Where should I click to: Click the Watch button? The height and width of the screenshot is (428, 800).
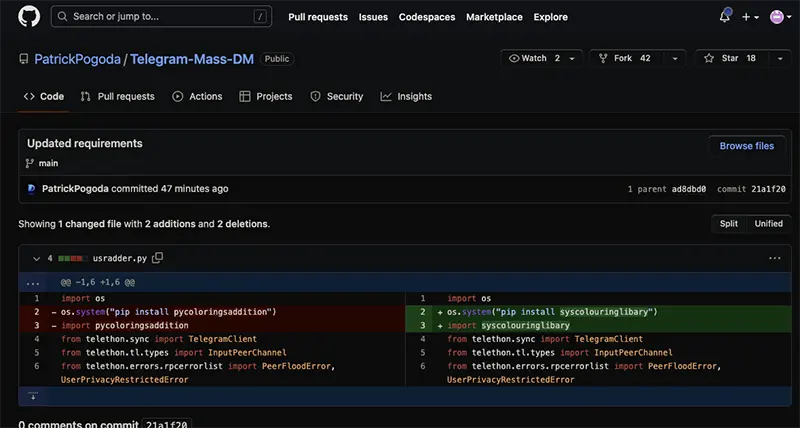(x=535, y=58)
